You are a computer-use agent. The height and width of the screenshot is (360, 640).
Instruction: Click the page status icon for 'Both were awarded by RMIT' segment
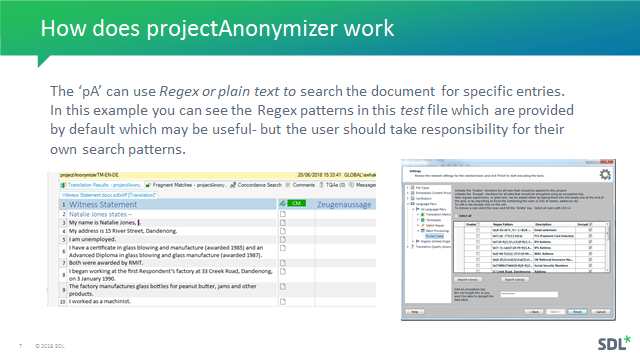coord(283,263)
